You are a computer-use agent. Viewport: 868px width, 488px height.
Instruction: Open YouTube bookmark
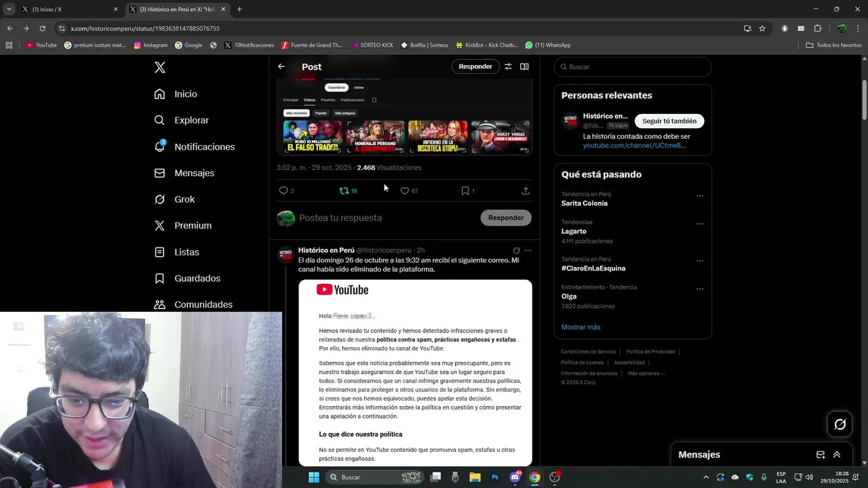[x=41, y=45]
